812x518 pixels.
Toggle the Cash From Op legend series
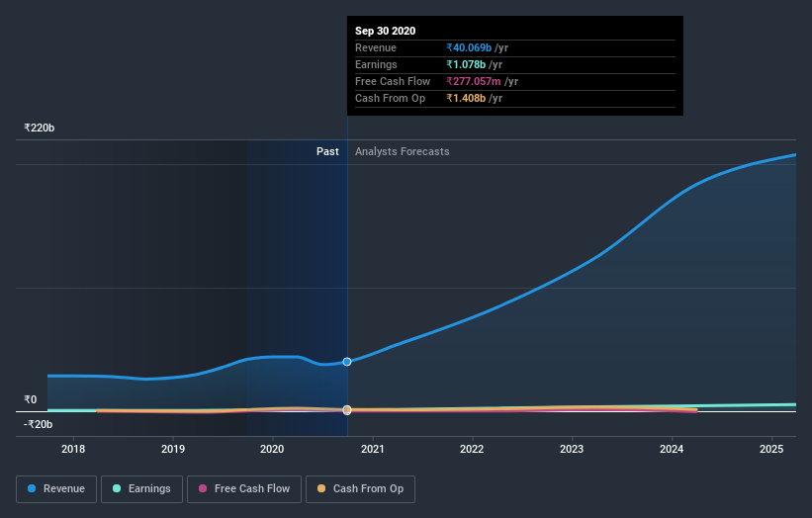(360, 489)
